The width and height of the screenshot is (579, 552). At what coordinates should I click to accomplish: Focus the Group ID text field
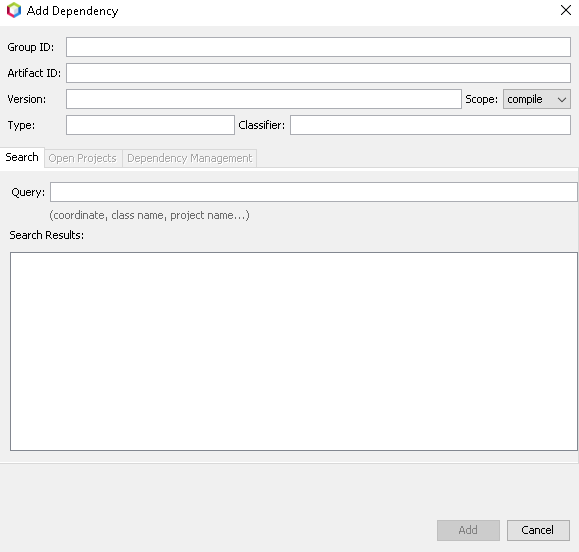point(318,47)
